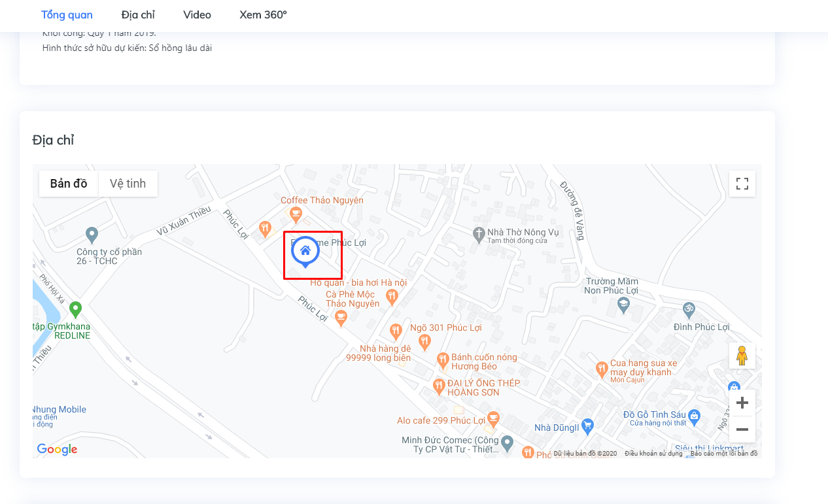828x504 pixels.
Task: Click Alo cafe 299 Phúc Lợi icon
Action: pos(493,418)
